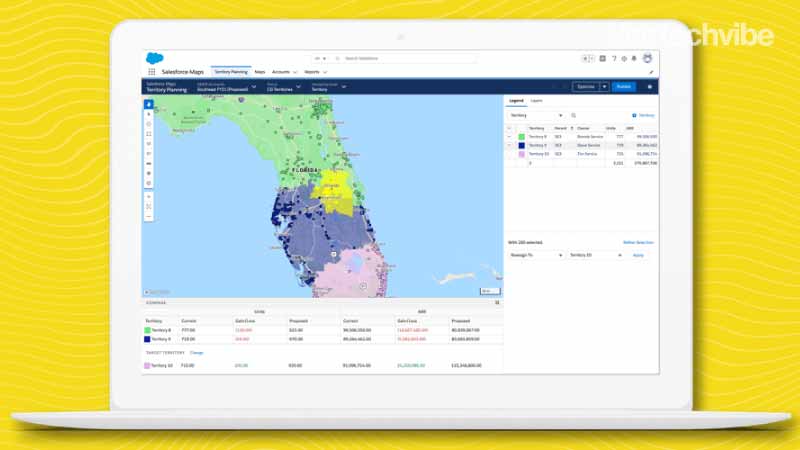
Task: Click the Units column header in legend table
Action: pyautogui.click(x=611, y=129)
